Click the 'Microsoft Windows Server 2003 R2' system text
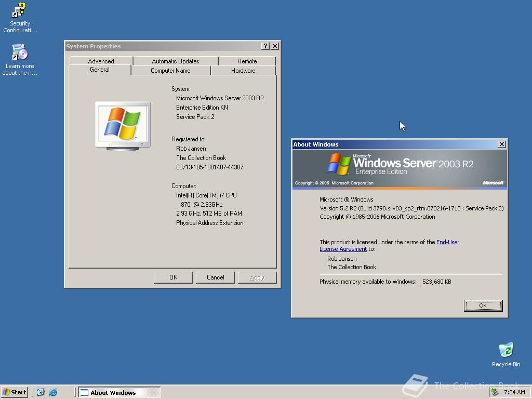 [x=220, y=98]
